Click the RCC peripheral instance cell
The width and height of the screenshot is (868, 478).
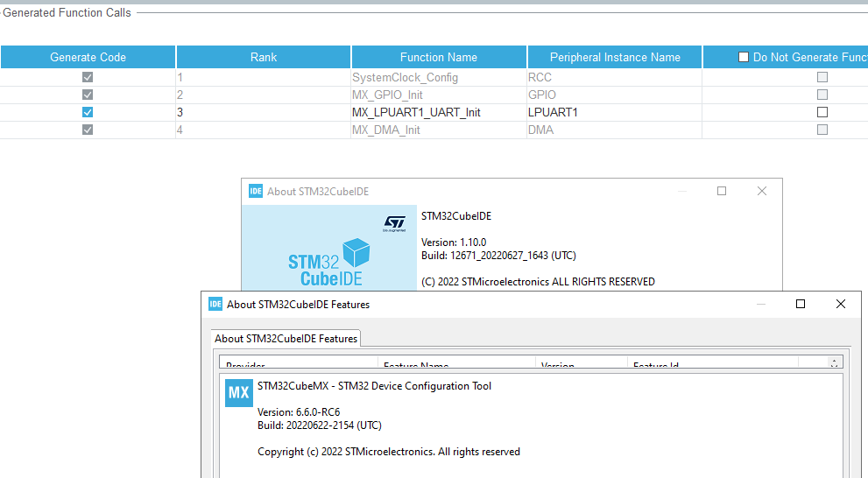[x=615, y=77]
